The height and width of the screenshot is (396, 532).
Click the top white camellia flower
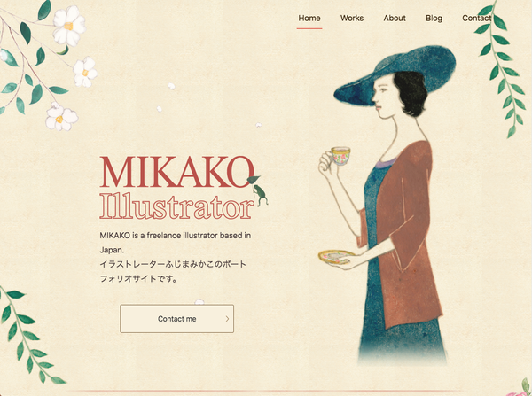click(x=69, y=26)
